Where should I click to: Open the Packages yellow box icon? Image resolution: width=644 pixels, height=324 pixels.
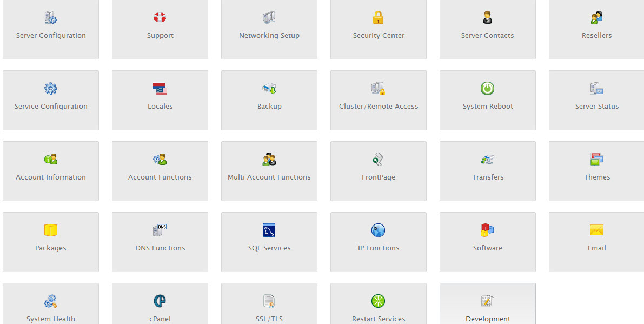[51, 230]
